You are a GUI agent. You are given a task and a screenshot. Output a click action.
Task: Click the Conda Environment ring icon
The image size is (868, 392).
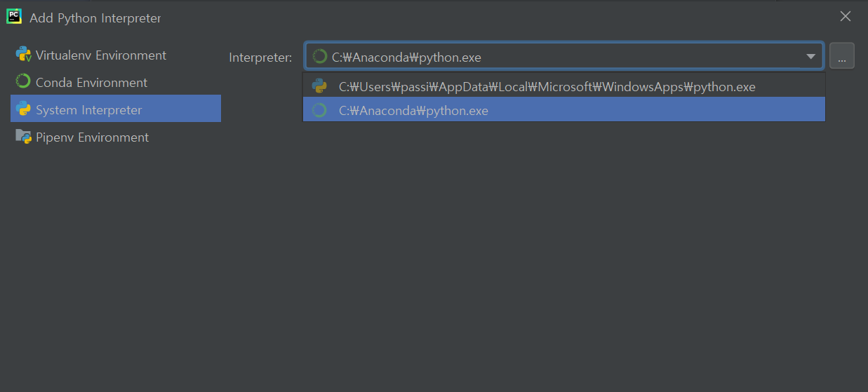(23, 82)
